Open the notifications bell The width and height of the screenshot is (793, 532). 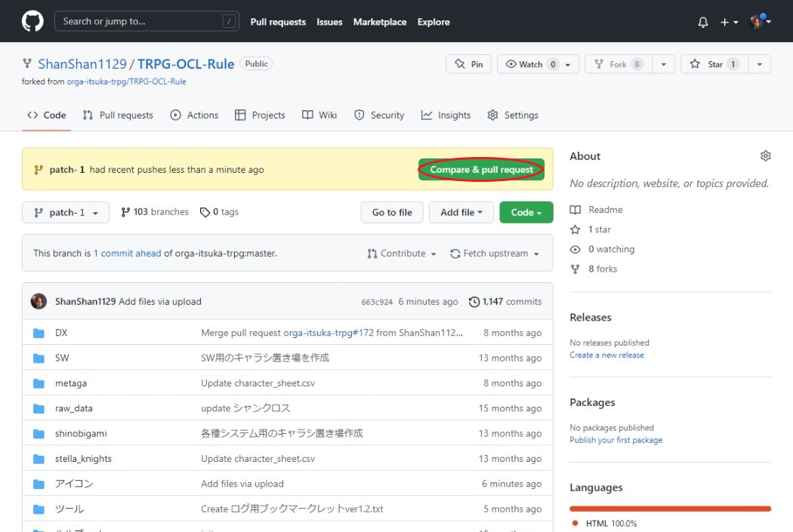[703, 22]
